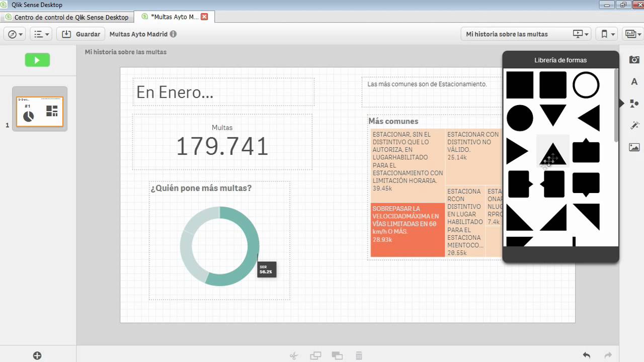Click the copy icon in bottom toolbar
The image size is (644, 362).
(315, 355)
